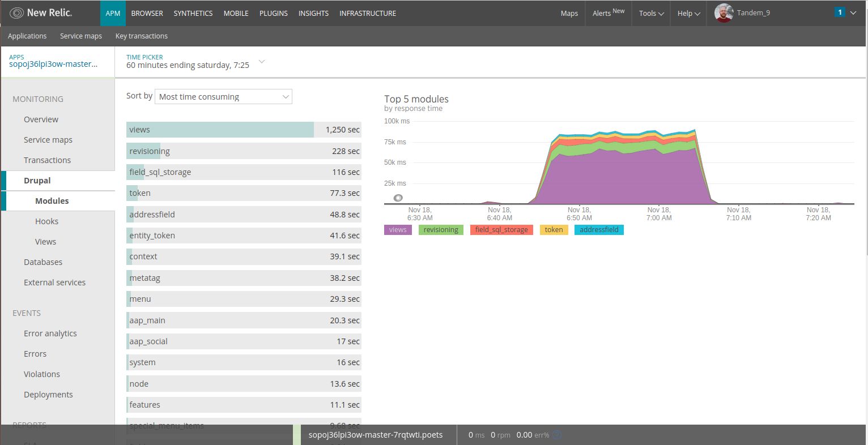This screenshot has width=868, height=445.
Task: Toggle the addressfield legend swatch
Action: tap(599, 230)
